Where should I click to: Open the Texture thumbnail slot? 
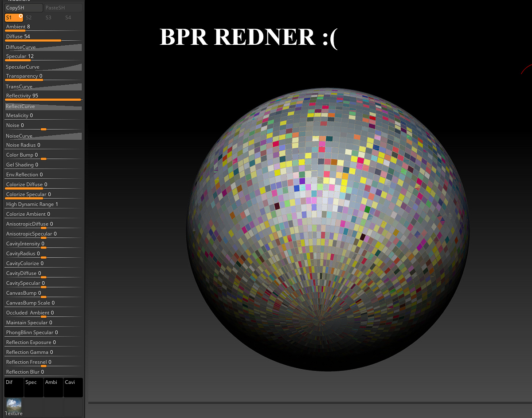[14, 407]
